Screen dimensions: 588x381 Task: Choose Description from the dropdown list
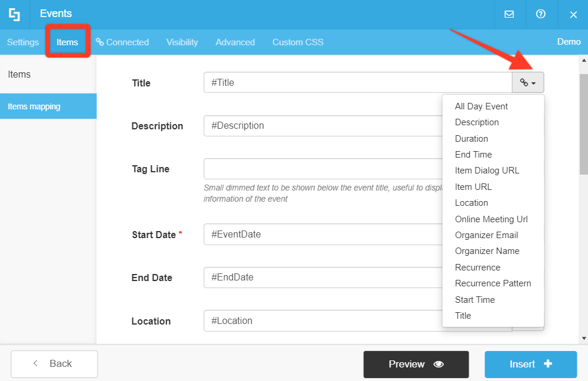(x=477, y=122)
